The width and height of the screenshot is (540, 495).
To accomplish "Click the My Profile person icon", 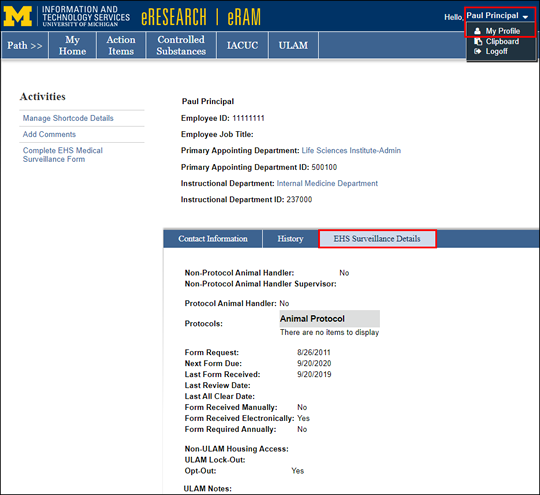I will (x=477, y=31).
